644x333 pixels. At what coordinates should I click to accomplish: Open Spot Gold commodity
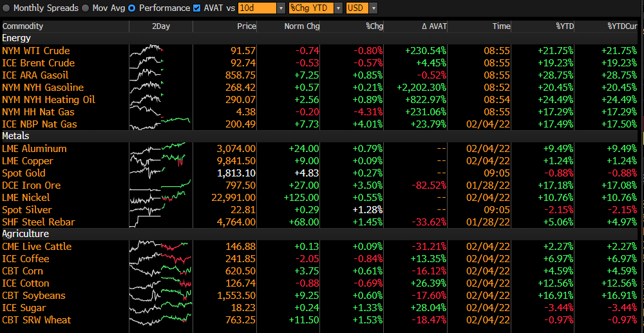(23, 173)
